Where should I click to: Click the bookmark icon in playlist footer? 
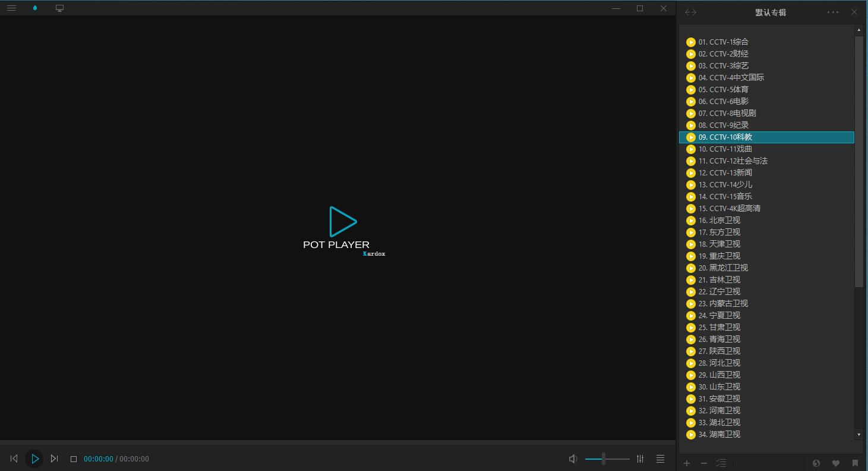pos(855,463)
